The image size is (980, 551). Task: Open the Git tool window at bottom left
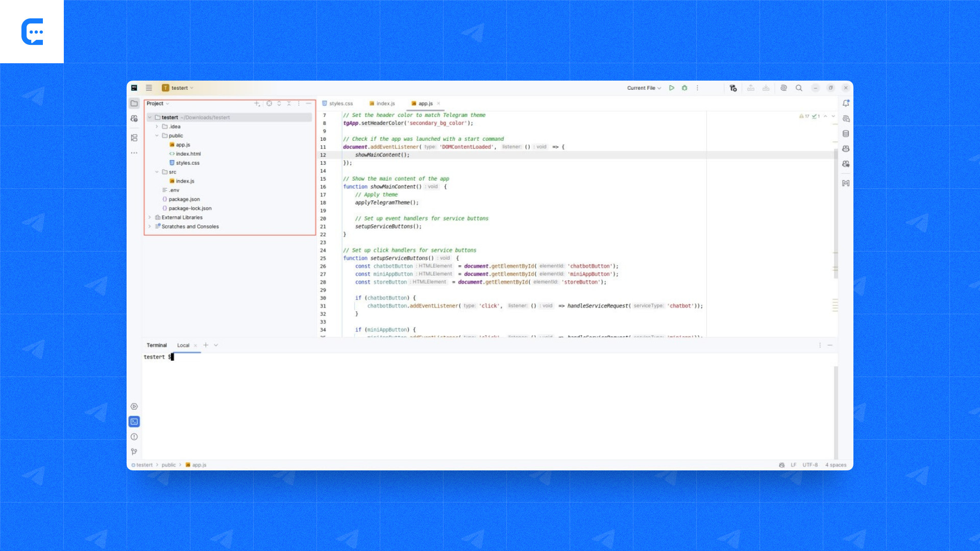pos(134,452)
